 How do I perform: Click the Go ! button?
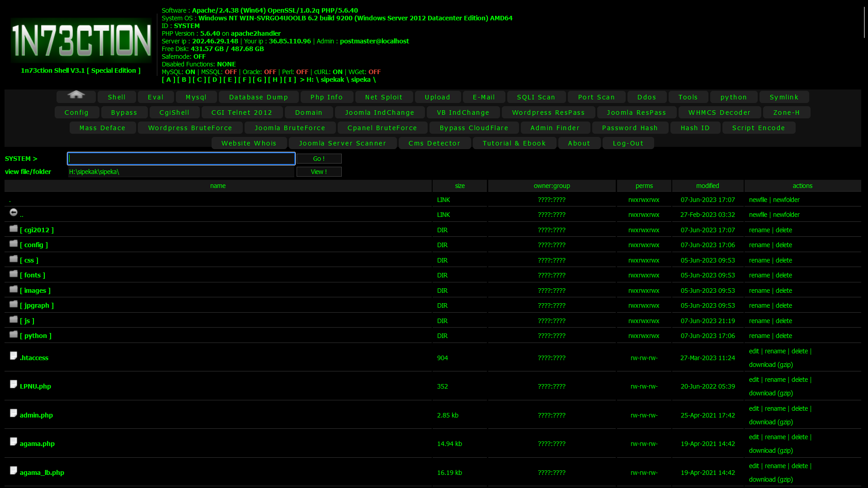[x=319, y=159]
